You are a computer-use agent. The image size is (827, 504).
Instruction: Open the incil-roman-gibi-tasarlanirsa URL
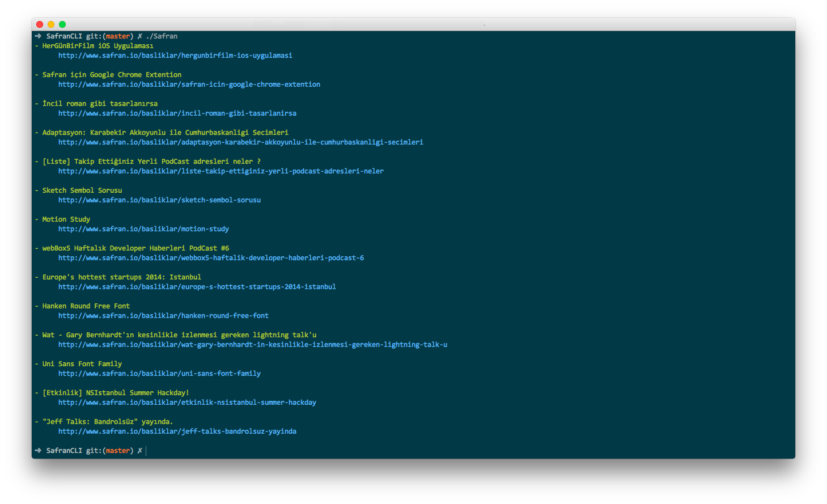177,113
